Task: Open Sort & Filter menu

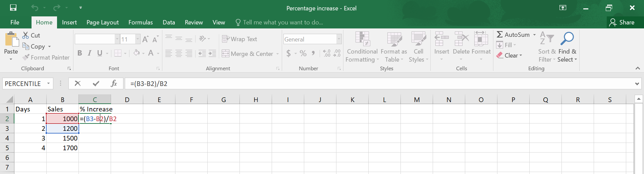Action: click(x=547, y=47)
